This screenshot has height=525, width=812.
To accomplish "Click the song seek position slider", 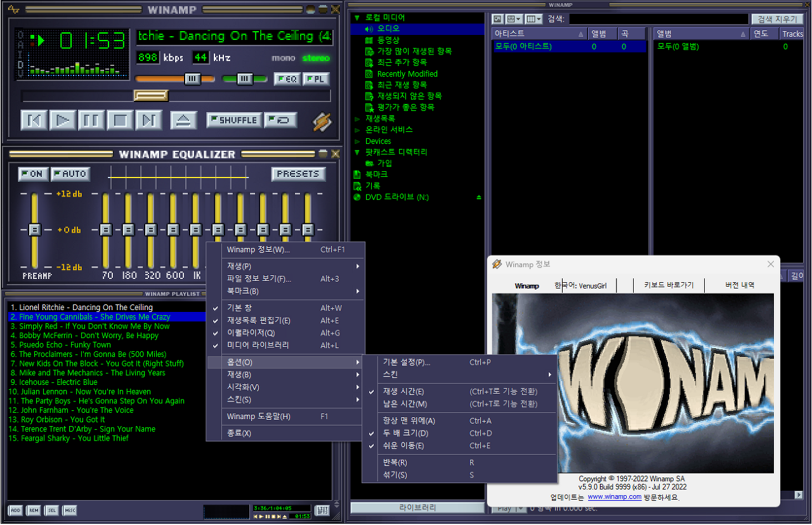I will pyautogui.click(x=151, y=96).
